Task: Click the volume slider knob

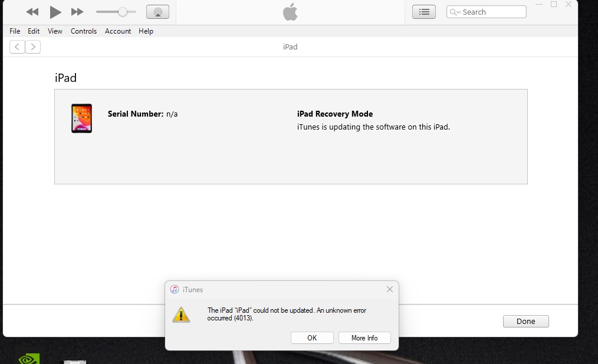Action: coord(123,12)
